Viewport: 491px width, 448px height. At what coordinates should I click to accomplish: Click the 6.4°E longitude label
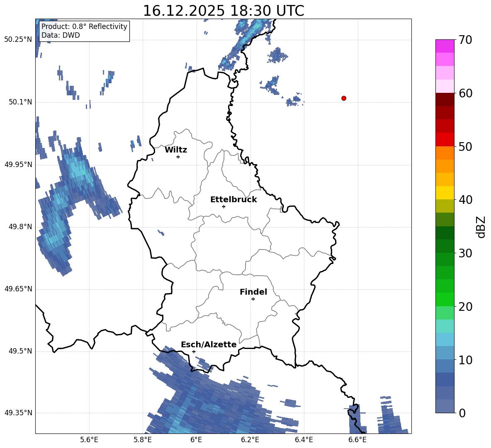(304, 440)
